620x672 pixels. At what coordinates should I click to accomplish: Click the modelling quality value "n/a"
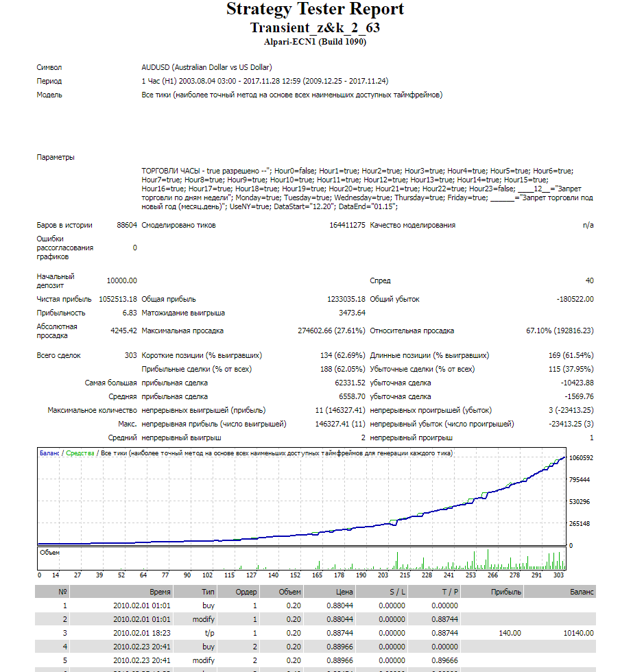[588, 225]
